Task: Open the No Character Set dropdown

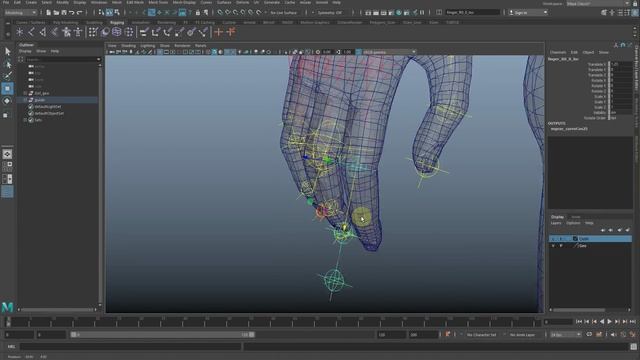Action: coord(482,335)
